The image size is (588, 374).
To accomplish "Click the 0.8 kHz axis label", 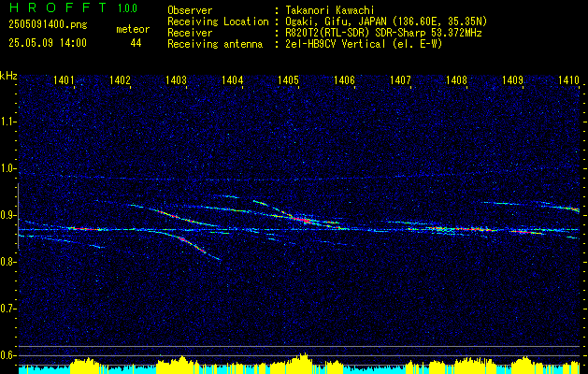I will 7,262.
